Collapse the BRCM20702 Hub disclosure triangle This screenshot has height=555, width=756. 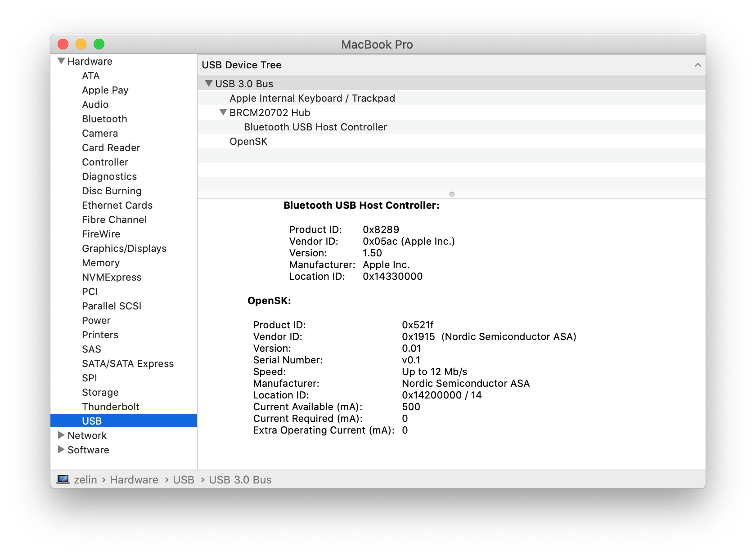pos(223,112)
